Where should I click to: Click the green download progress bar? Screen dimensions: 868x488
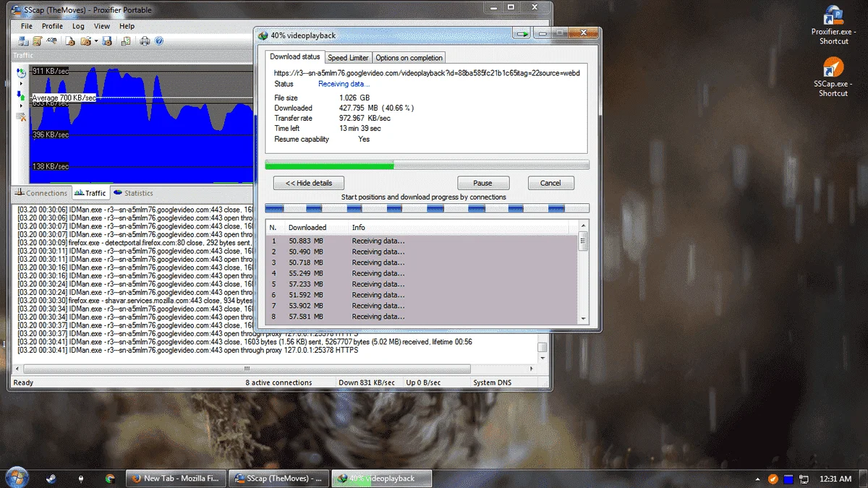click(427, 165)
